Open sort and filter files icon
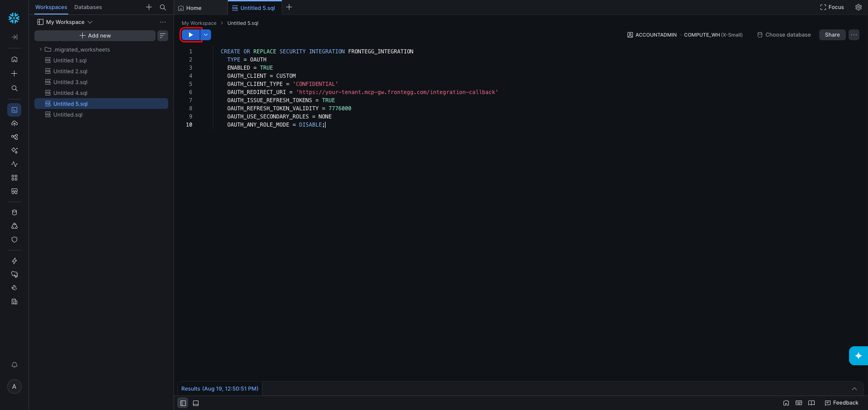This screenshot has width=868, height=410. click(163, 36)
